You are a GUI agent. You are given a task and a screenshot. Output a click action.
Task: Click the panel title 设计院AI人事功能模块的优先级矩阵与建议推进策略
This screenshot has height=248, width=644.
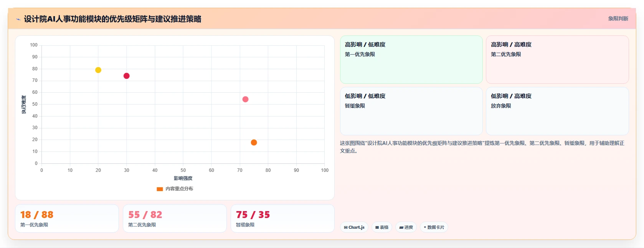click(x=112, y=19)
